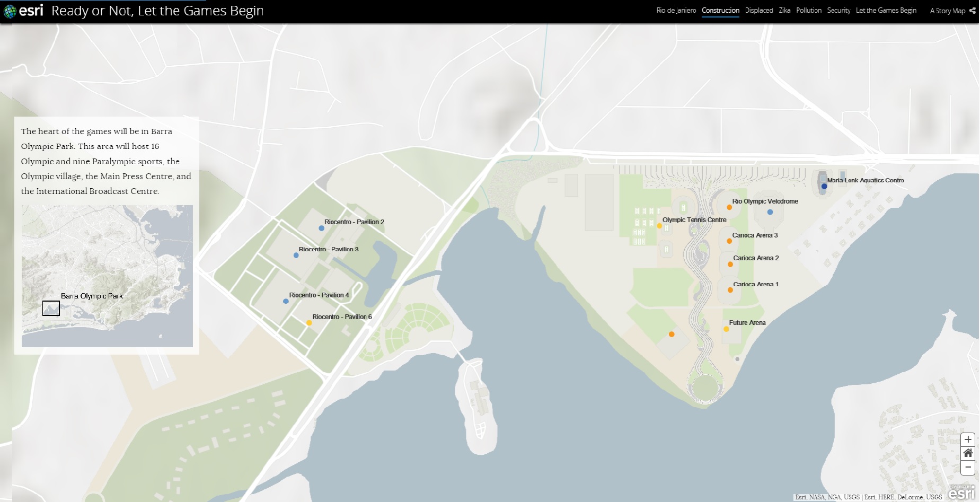
Task: Click the map zoom out minus button
Action: (x=968, y=467)
